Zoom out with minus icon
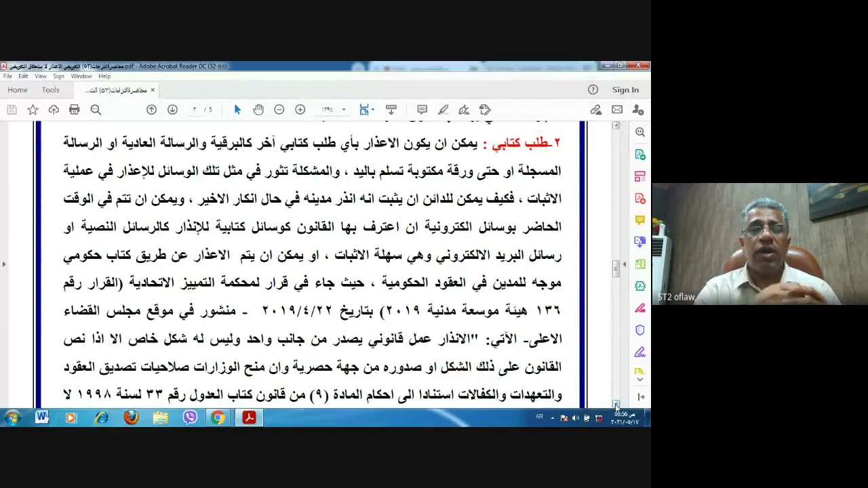 [279, 110]
